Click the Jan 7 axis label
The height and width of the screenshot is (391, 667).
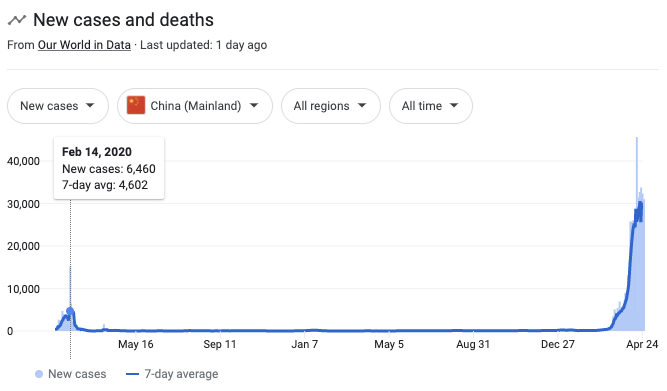[x=305, y=344]
